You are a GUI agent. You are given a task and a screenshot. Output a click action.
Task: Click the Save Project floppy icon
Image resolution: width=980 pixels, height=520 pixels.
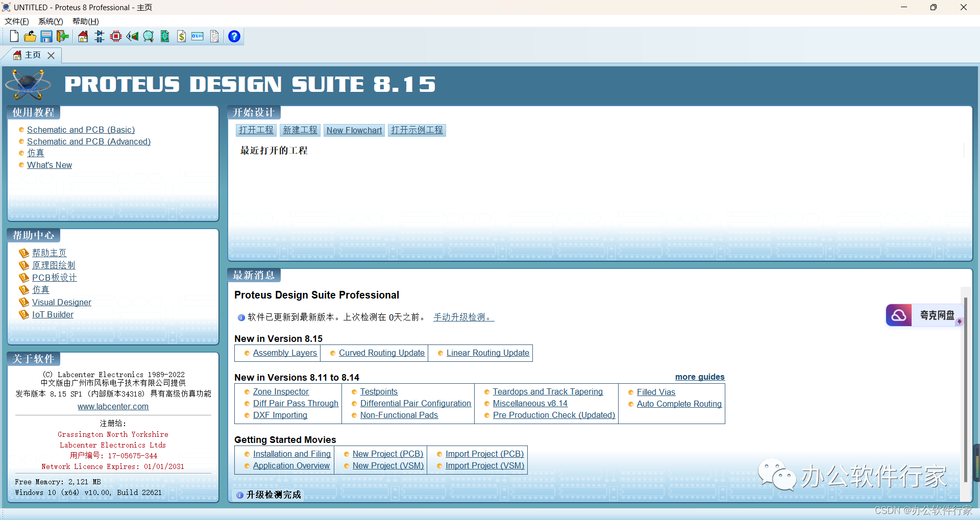[46, 36]
